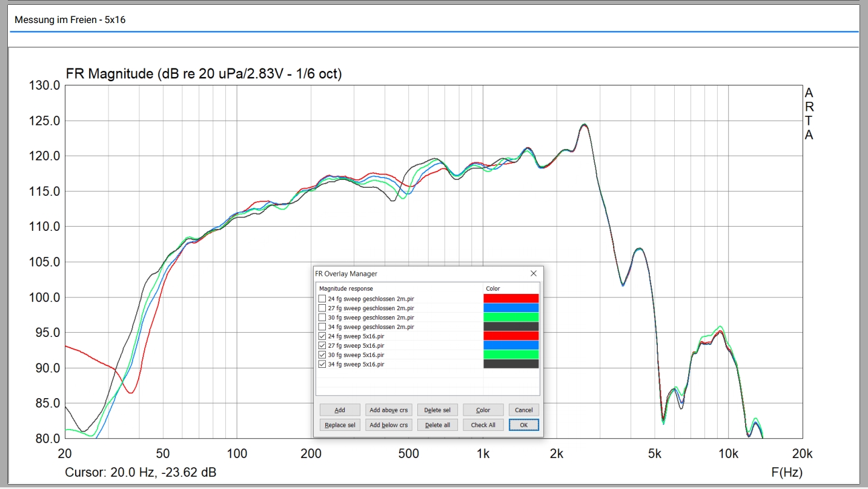868x489 pixels.
Task: Click the 'Messung im Freien - 5x16' heading
Action: (70, 20)
